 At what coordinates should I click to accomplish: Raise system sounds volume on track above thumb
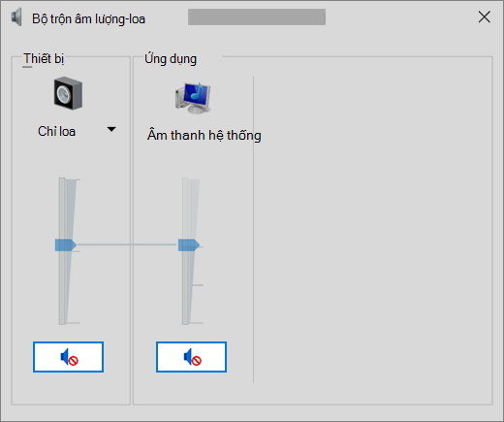point(185,209)
